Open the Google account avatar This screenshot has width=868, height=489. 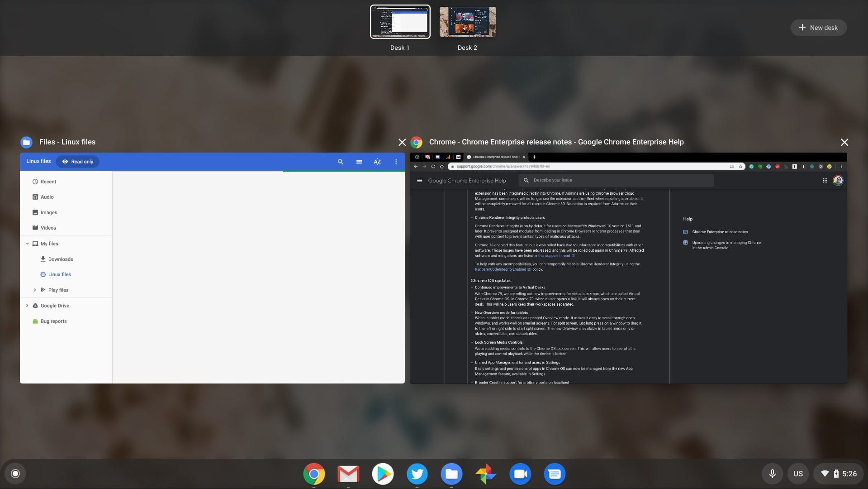coord(838,180)
